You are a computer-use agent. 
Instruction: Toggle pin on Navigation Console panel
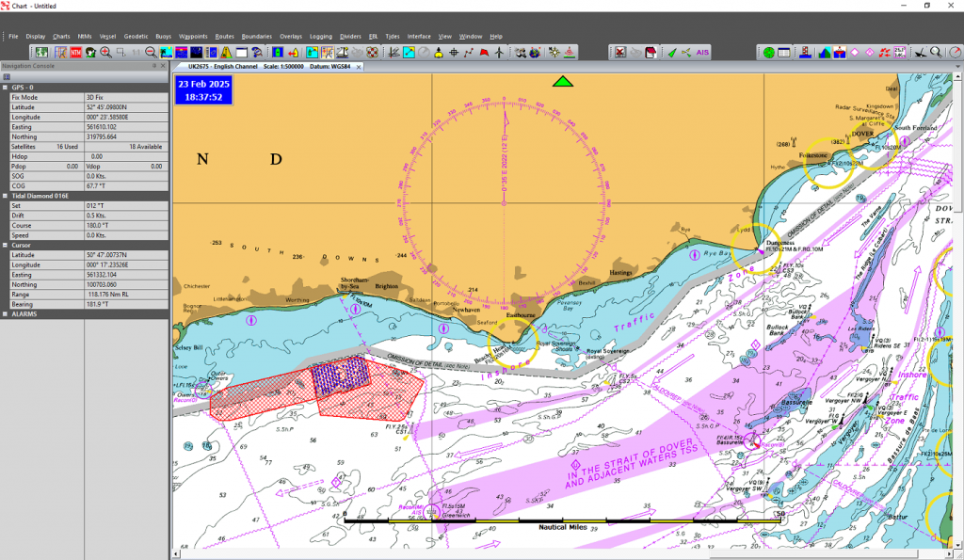click(153, 66)
